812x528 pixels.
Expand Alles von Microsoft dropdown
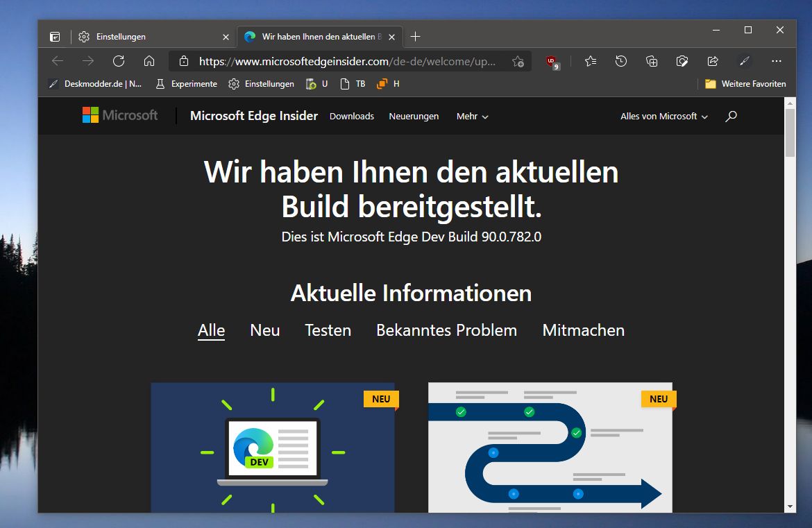[664, 117]
